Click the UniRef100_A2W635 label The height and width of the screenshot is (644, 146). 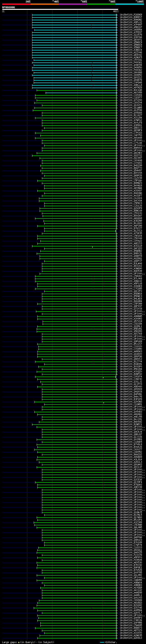click(131, 635)
